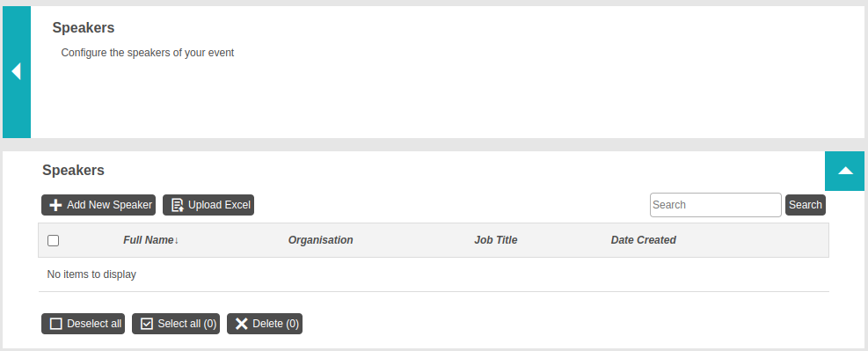Click the Upload Excel document icon
868x351 pixels.
[177, 205]
